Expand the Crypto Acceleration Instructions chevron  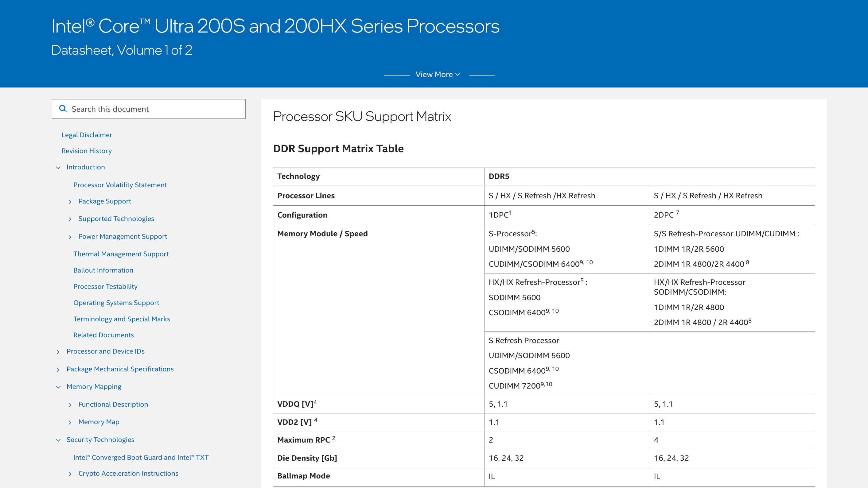(x=70, y=474)
